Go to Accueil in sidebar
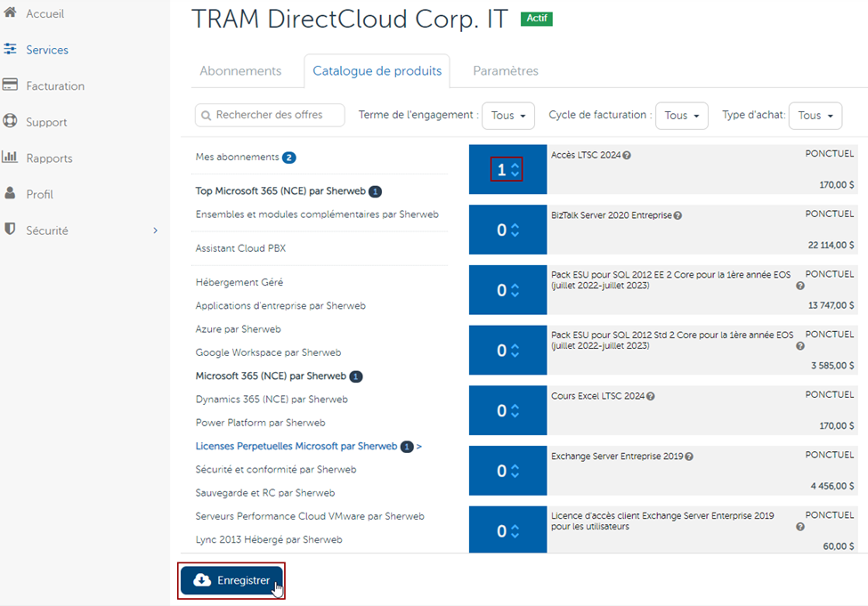Image resolution: width=868 pixels, height=606 pixels. tap(45, 14)
